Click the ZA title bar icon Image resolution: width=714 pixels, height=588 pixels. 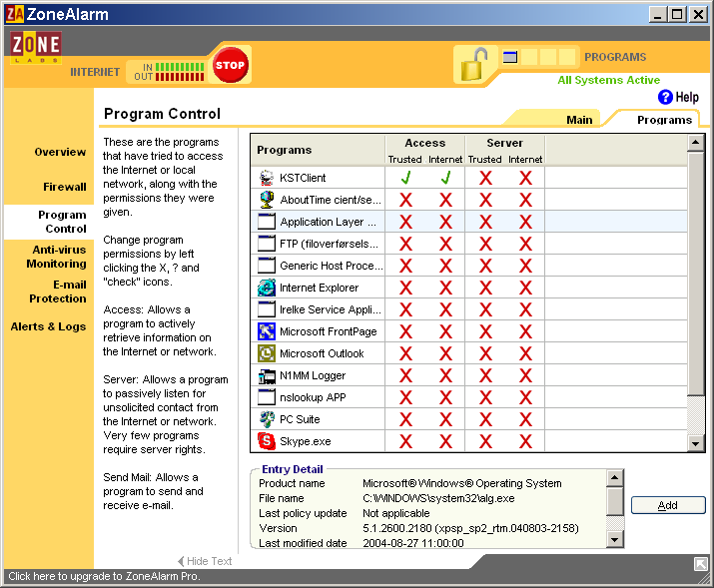click(x=15, y=14)
